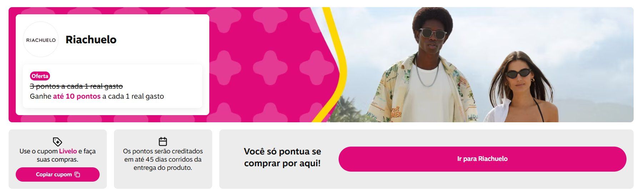Click the copy icon inside Copiar cupom
Image resolution: width=644 pixels, height=192 pixels.
point(77,174)
